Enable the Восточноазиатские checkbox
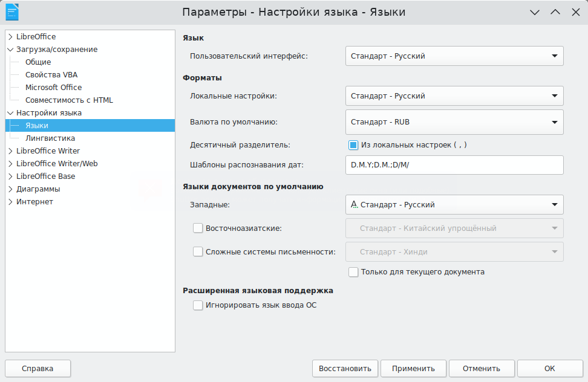This screenshot has height=382, width=588. coord(198,228)
